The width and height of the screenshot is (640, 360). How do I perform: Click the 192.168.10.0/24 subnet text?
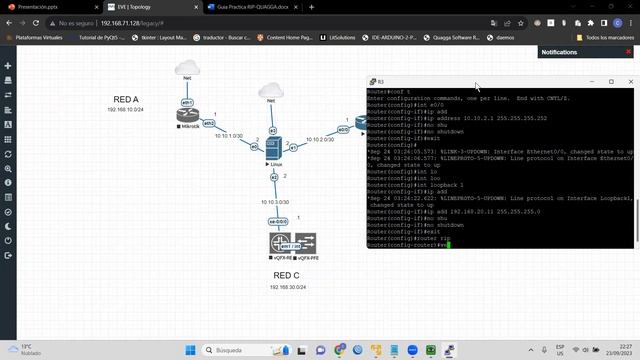click(125, 110)
